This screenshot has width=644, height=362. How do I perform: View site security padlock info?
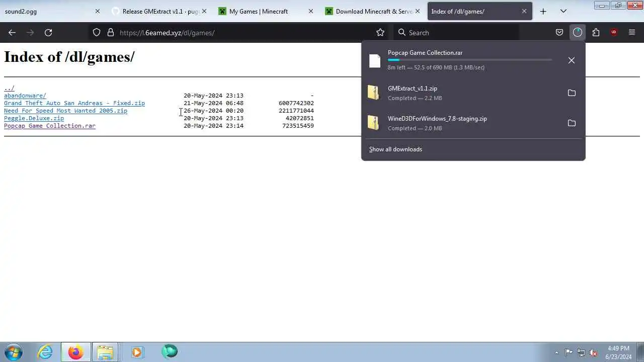[x=111, y=33]
